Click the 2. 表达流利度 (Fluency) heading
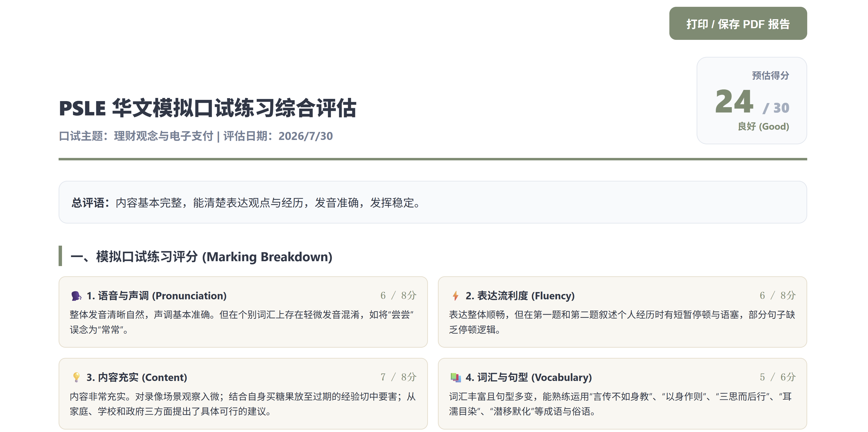Viewport: 868px width, 432px height. [520, 296]
